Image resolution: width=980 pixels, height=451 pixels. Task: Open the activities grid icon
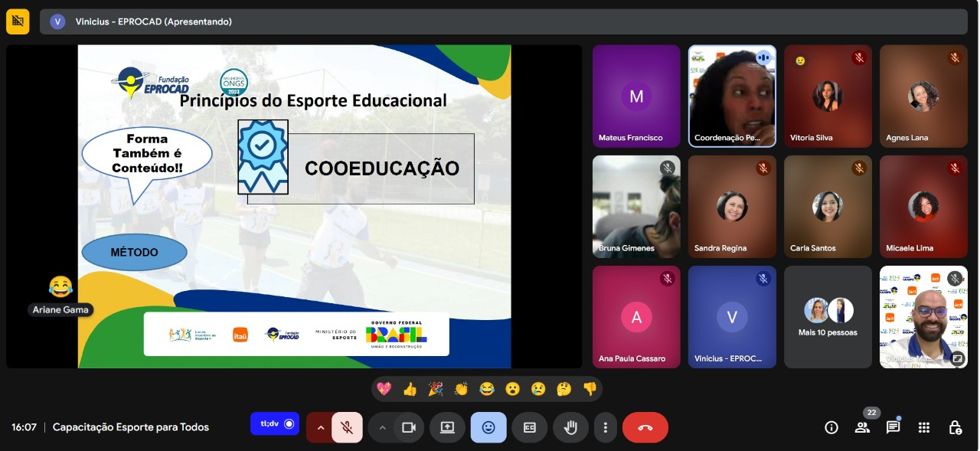pyautogui.click(x=924, y=427)
